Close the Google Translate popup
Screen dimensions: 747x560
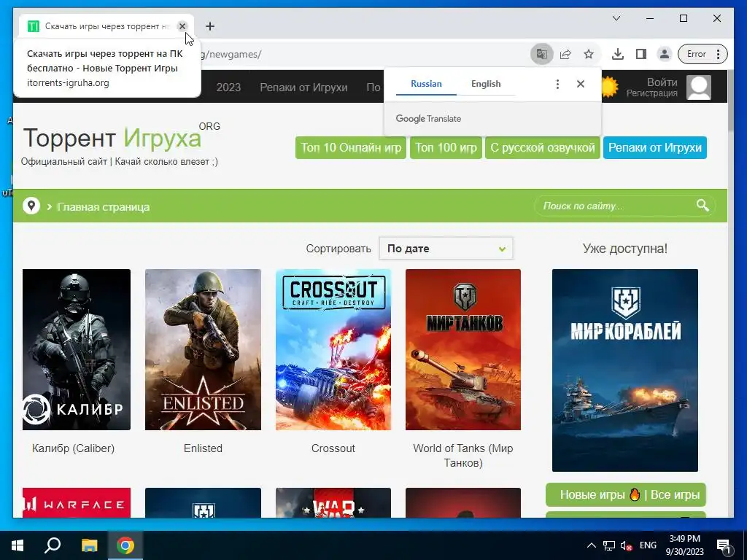click(580, 84)
